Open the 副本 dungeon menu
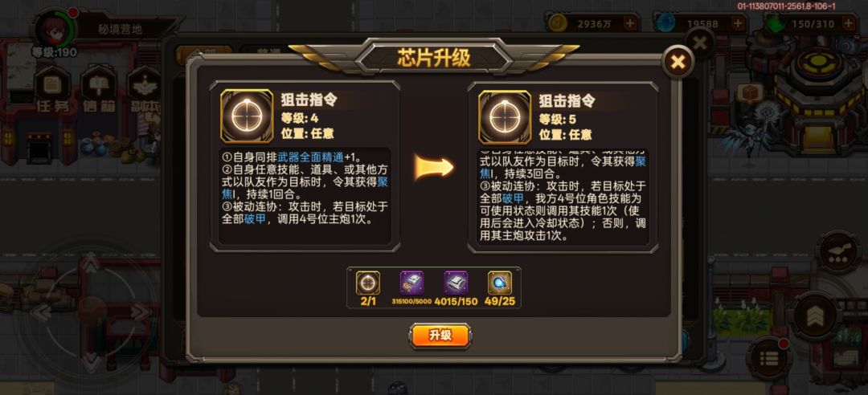Viewport: 868px width, 395px height. [x=144, y=91]
